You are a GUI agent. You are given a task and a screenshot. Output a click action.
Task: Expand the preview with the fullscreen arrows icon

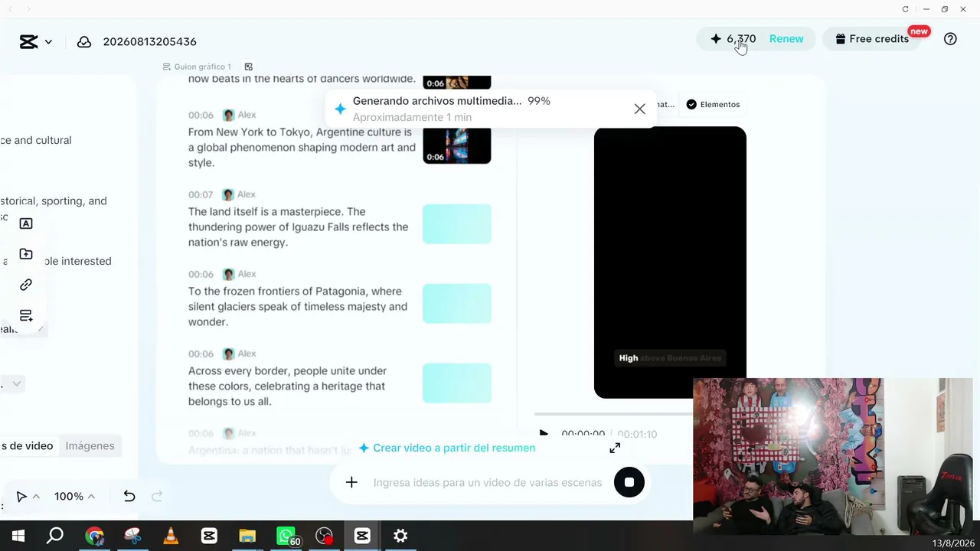pyautogui.click(x=615, y=448)
